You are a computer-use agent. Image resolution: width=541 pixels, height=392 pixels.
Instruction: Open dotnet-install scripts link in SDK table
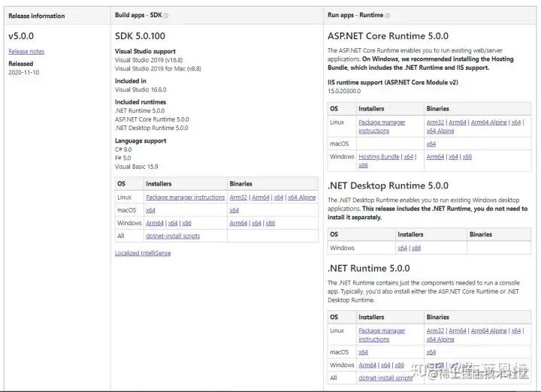pyautogui.click(x=173, y=236)
